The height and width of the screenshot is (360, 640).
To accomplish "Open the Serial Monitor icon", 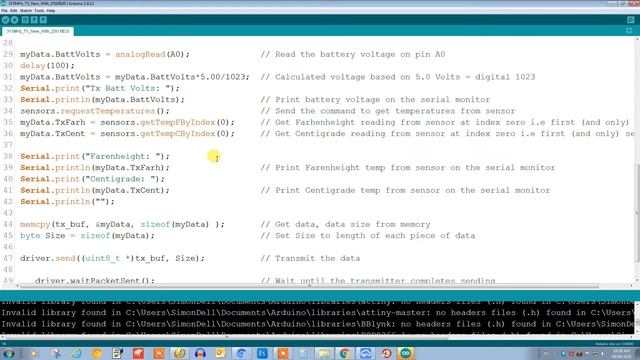I will pyautogui.click(x=631, y=20).
